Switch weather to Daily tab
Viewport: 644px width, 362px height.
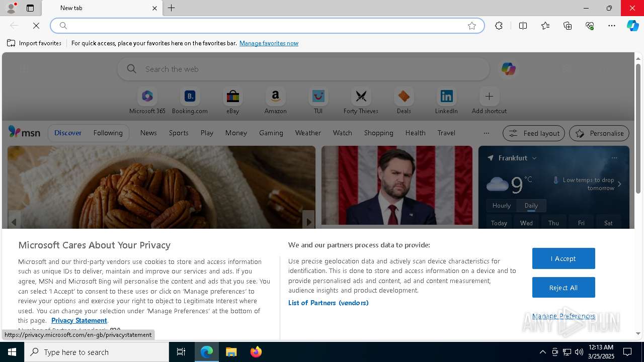pos(531,206)
